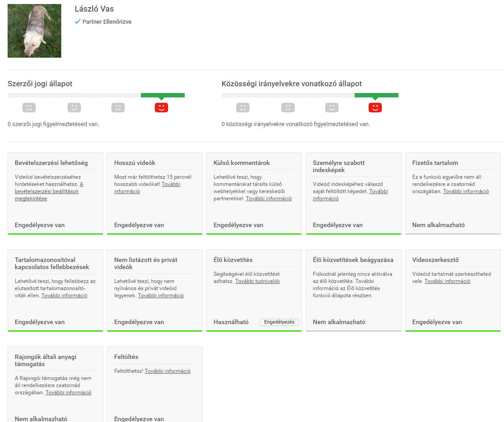Click the second gray face under Közösségi irányelvekre állapot

[288, 107]
